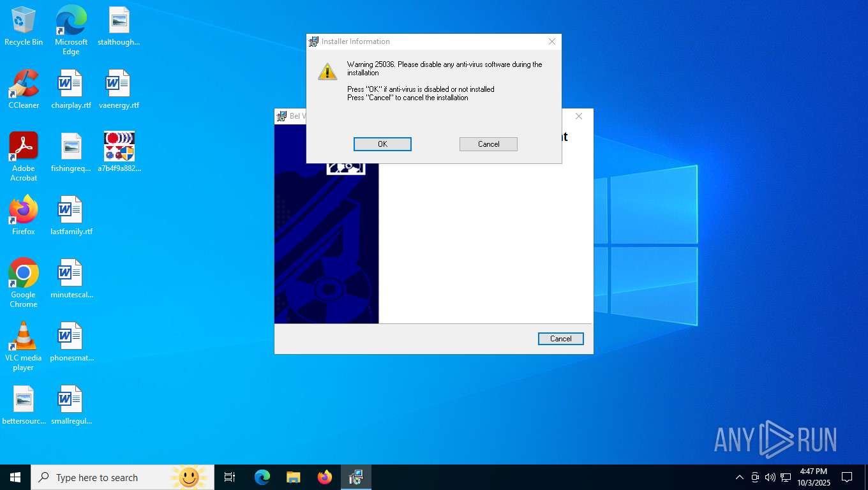868x490 pixels.
Task: Click the yellow warning triangle icon
Action: pos(327,71)
